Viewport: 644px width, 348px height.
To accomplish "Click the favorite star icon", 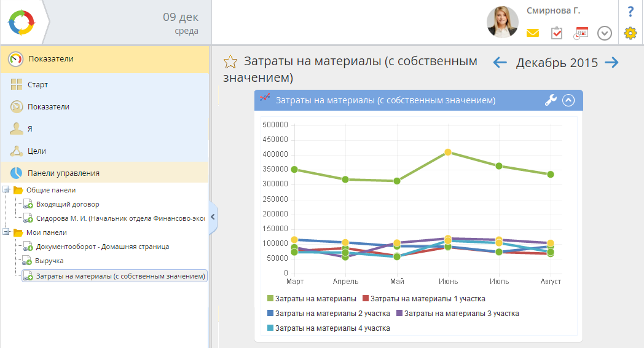I will [230, 61].
